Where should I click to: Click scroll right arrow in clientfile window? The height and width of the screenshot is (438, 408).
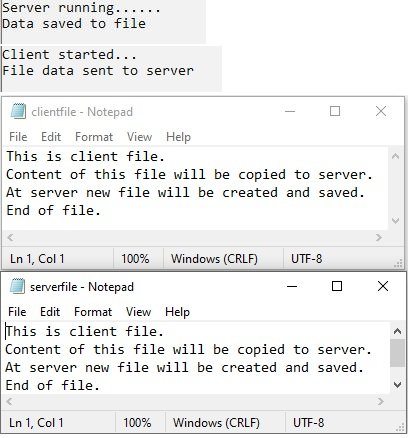(378, 237)
